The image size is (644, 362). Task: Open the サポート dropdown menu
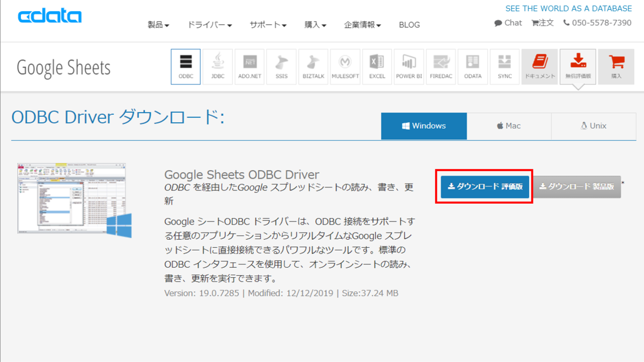pos(268,25)
